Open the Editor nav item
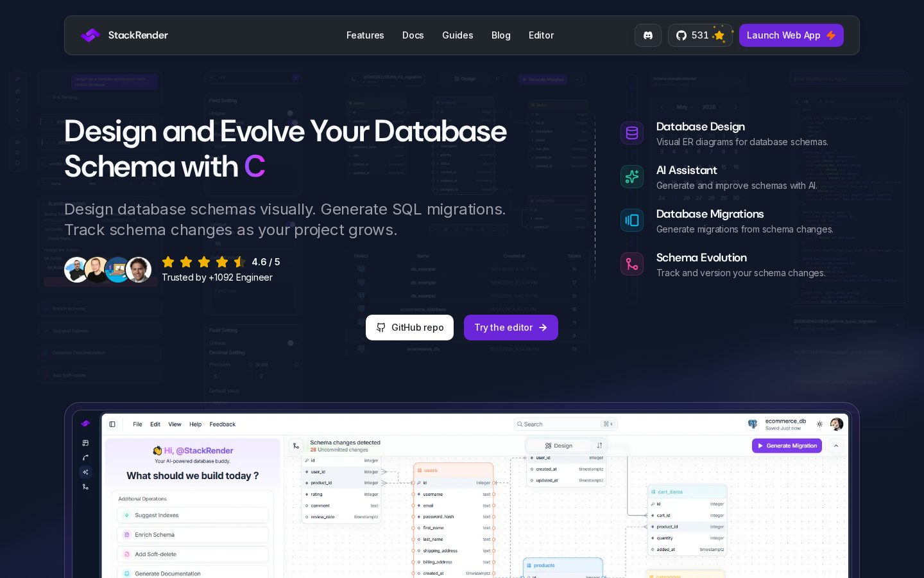This screenshot has width=924, height=578. (x=541, y=35)
